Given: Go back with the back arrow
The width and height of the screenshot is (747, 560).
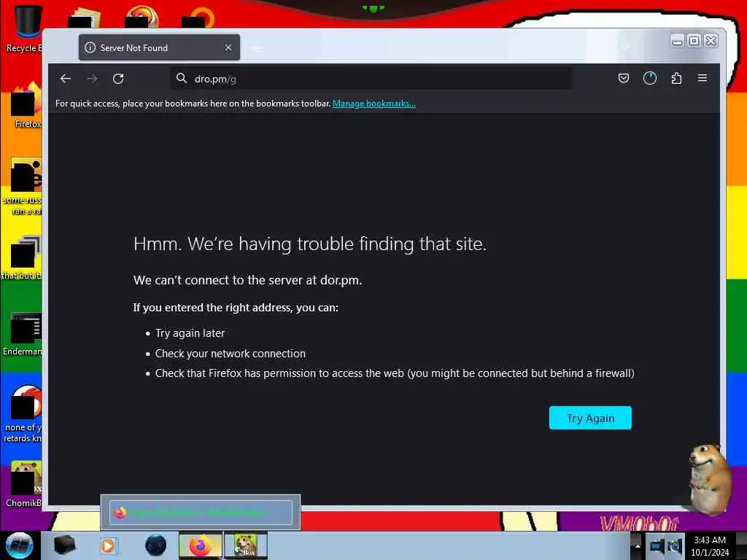Looking at the screenshot, I should (x=65, y=79).
